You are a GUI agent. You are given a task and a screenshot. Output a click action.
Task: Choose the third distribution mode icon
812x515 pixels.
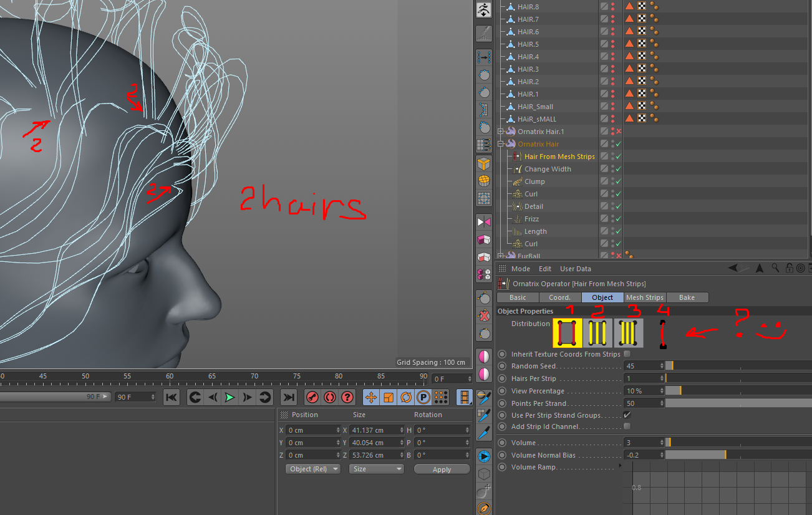pyautogui.click(x=628, y=333)
